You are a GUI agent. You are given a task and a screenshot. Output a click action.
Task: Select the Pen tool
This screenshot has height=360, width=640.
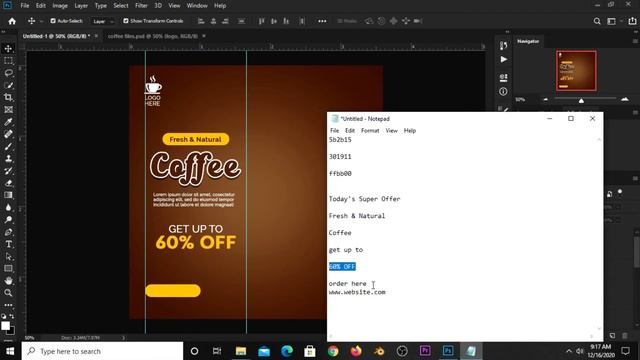[x=8, y=232]
